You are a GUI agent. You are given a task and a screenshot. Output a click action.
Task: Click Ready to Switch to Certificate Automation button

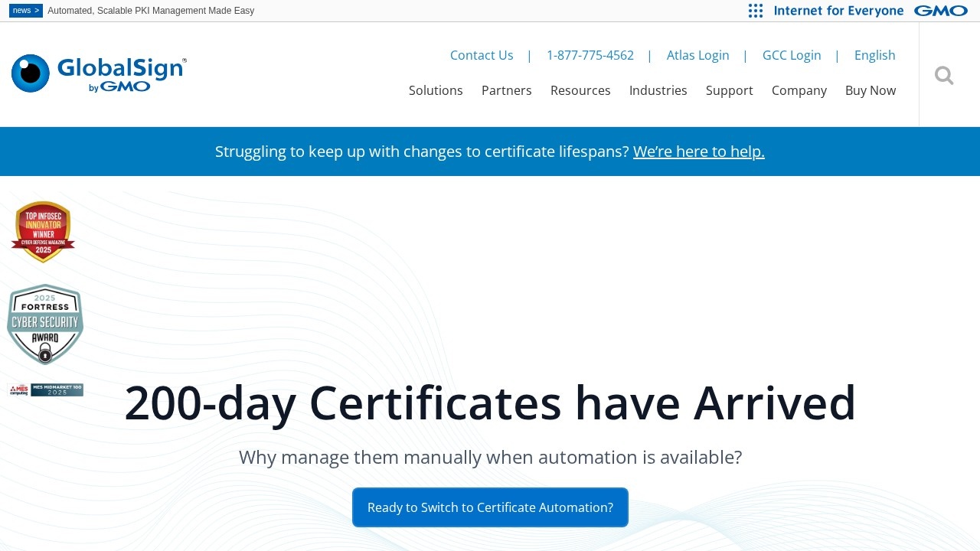(x=490, y=507)
